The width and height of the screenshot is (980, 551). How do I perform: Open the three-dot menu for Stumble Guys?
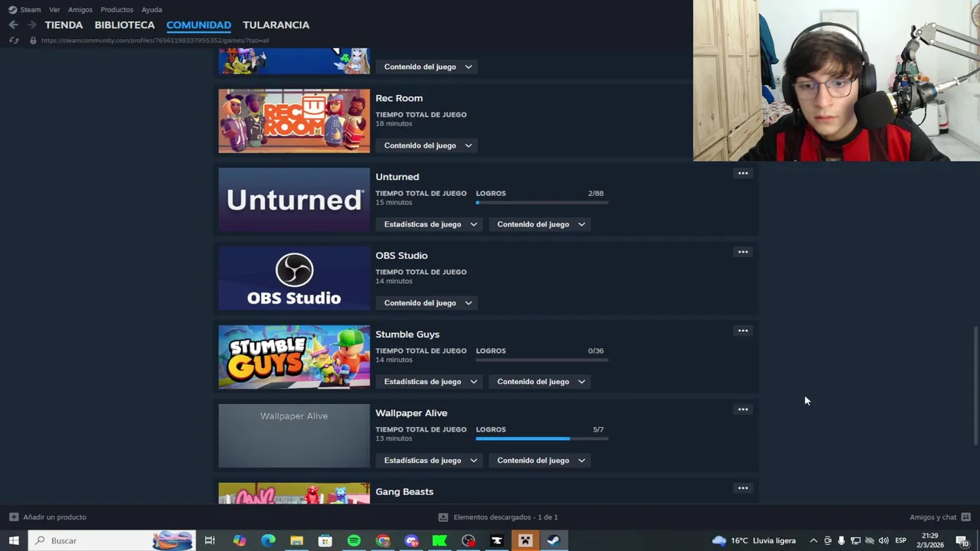click(x=743, y=331)
